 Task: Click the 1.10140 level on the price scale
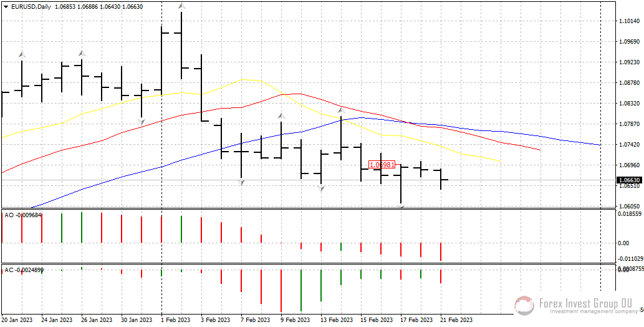click(629, 21)
